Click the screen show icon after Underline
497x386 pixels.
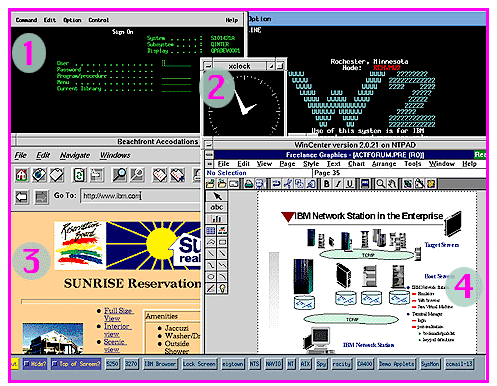(x=365, y=184)
